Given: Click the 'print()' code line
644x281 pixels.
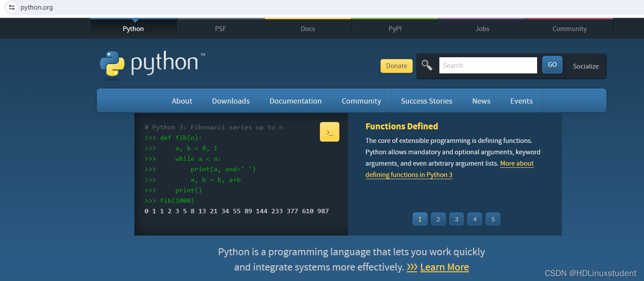Looking at the screenshot, I should [173, 190].
